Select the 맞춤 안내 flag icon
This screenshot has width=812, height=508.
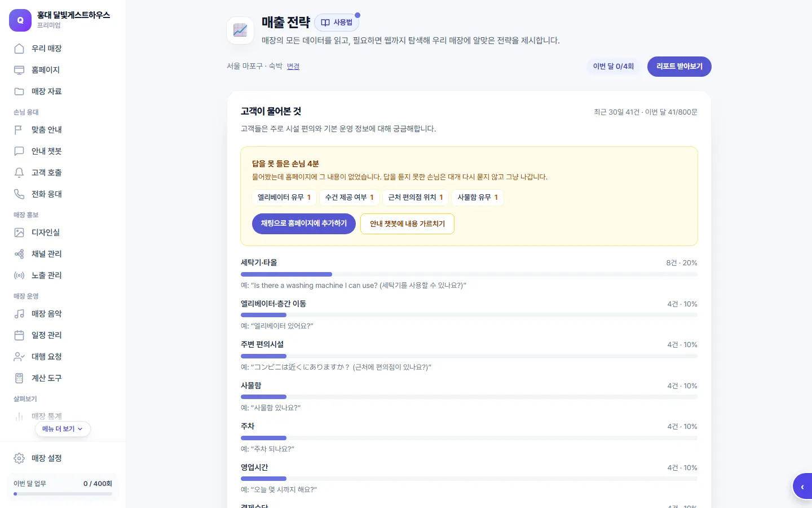[19, 130]
